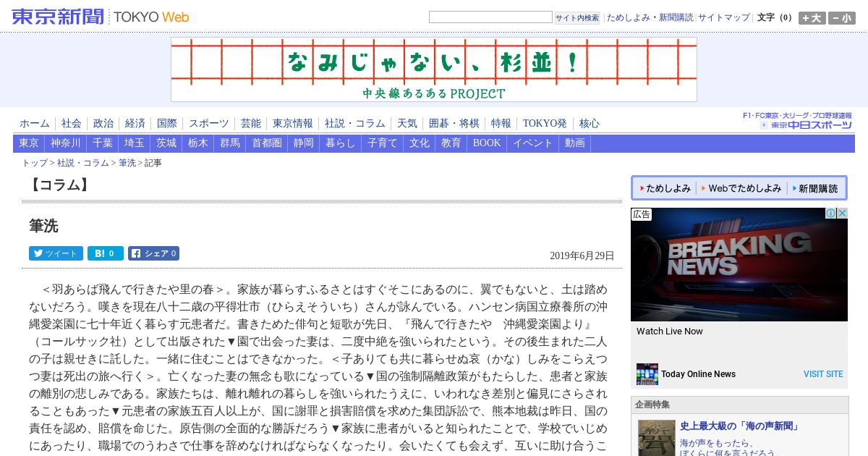The height and width of the screenshot is (456, 868).
Task: Open the 政治 menu item
Action: click(x=103, y=124)
